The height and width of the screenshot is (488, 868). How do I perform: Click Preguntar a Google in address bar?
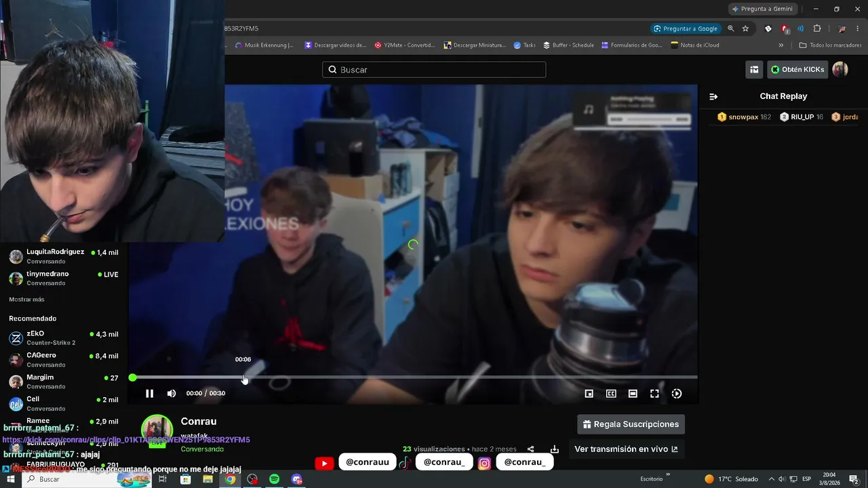click(x=685, y=28)
